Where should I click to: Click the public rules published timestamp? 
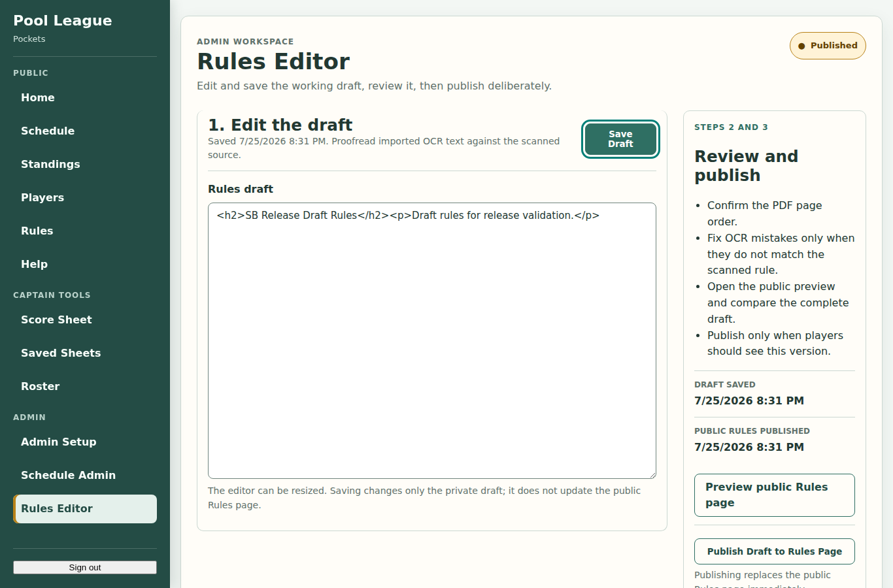click(x=749, y=447)
